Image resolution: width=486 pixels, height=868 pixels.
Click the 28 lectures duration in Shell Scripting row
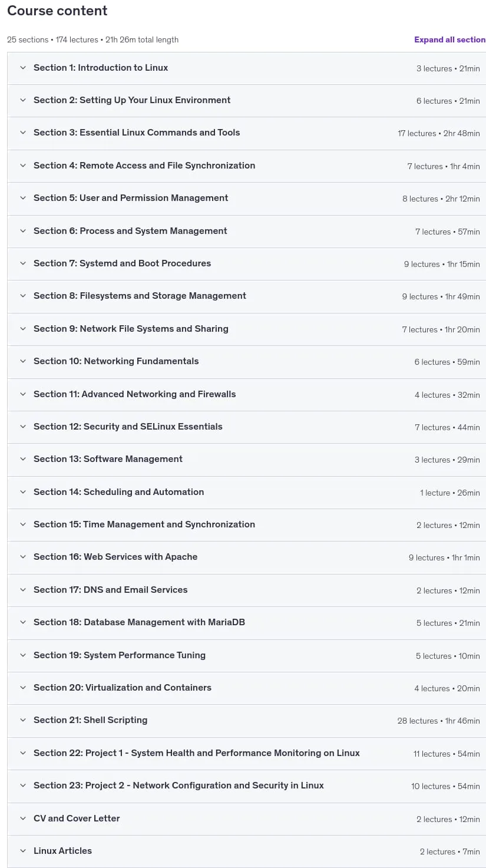439,721
